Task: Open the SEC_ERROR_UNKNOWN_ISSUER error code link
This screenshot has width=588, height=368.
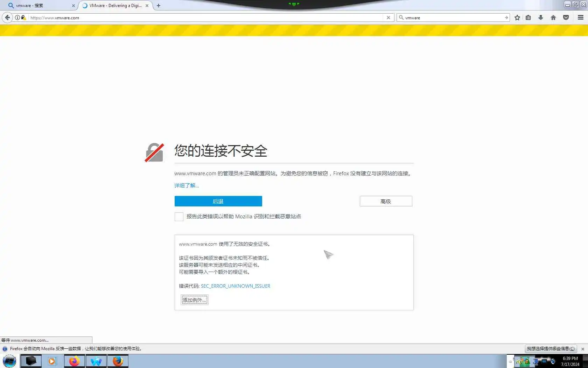Action: coord(235,286)
